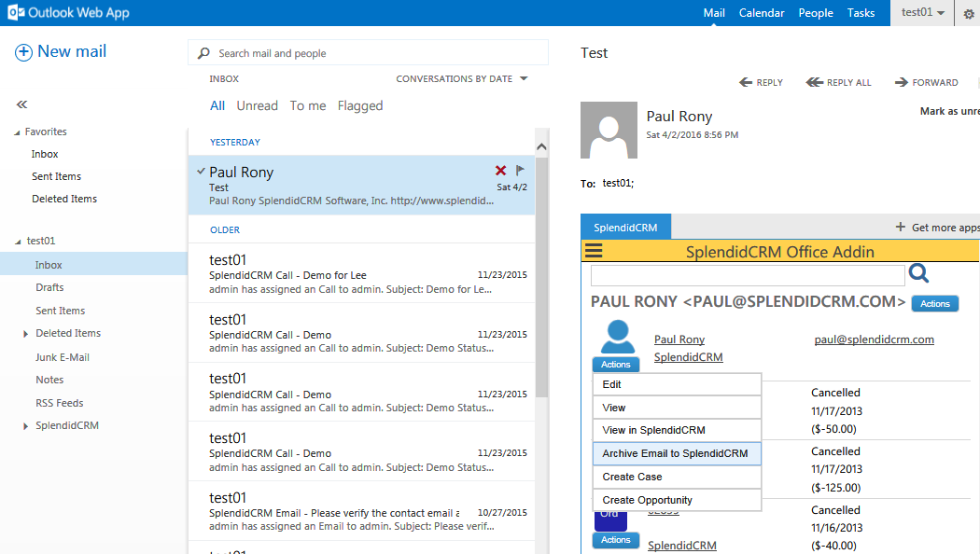Open Sent Items folder under test01
The height and width of the screenshot is (554, 980).
[x=60, y=311]
